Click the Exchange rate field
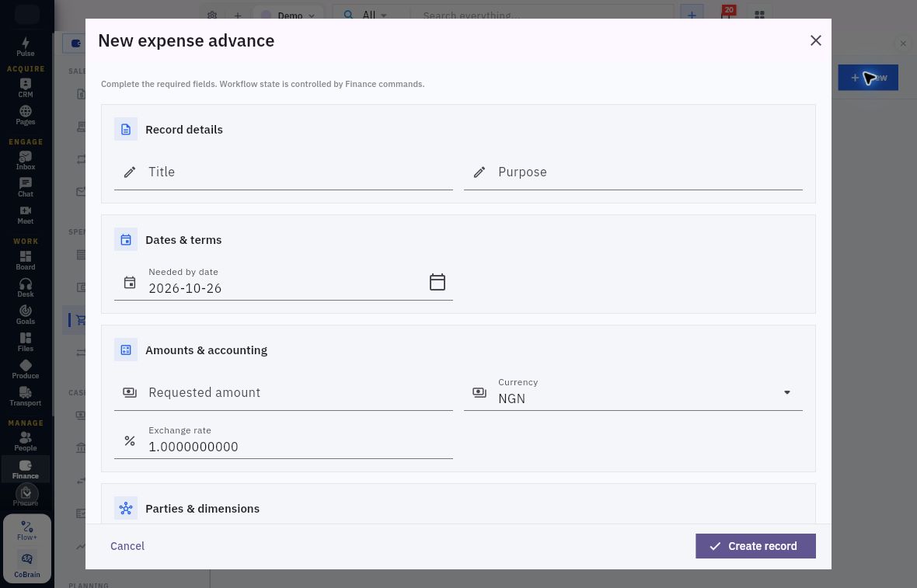The height and width of the screenshot is (588, 917). click(283, 440)
